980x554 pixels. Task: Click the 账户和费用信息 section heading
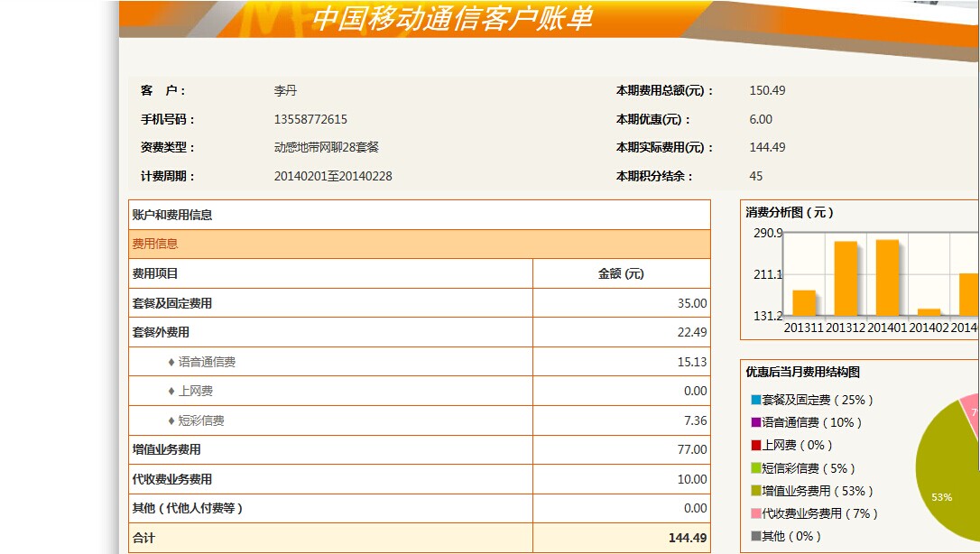171,215
